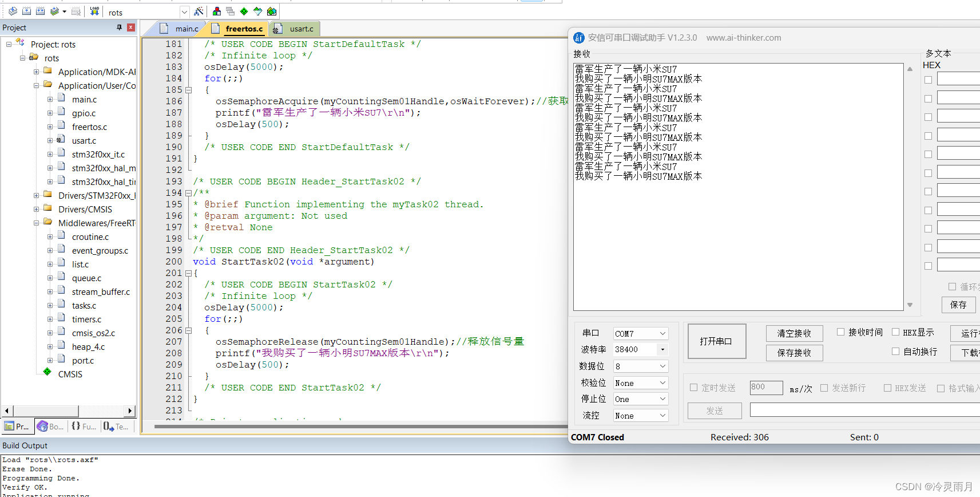Screen dimensions: 980x497
Task: Click the send text input field
Action: click(x=865, y=409)
